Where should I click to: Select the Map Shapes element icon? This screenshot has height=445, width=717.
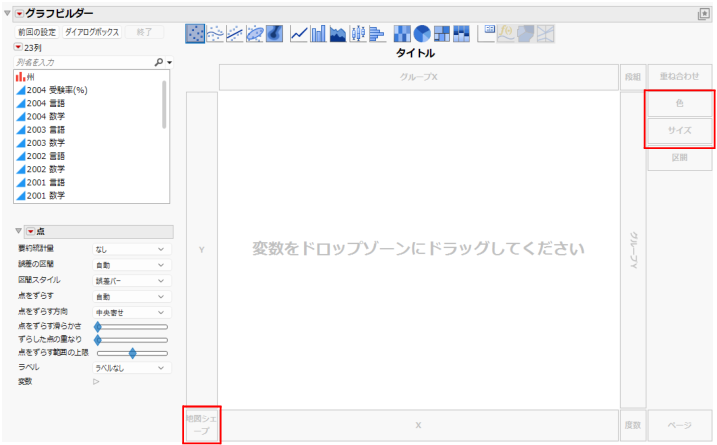pos(525,33)
